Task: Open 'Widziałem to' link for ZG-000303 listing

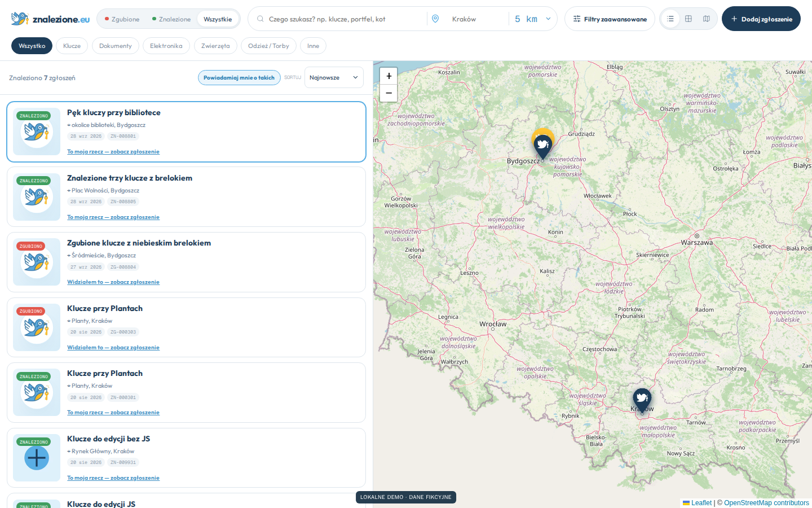Action: click(x=113, y=347)
